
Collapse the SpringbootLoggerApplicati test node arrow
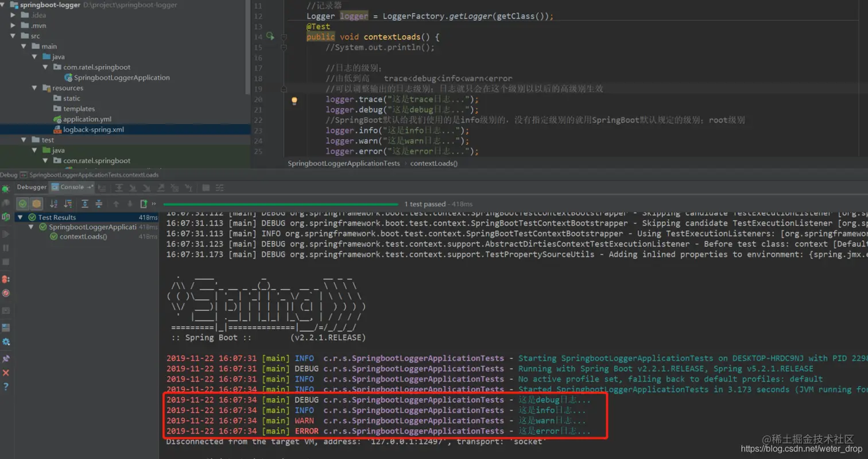coord(31,227)
